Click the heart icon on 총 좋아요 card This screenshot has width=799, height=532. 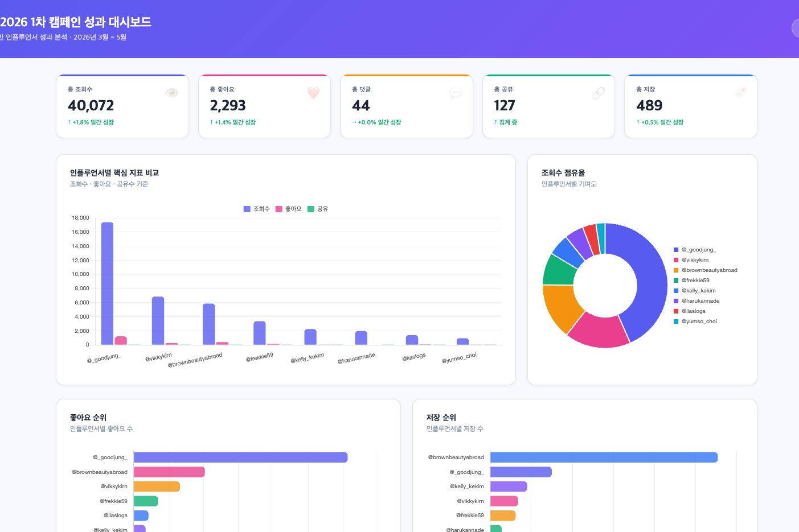click(x=313, y=93)
